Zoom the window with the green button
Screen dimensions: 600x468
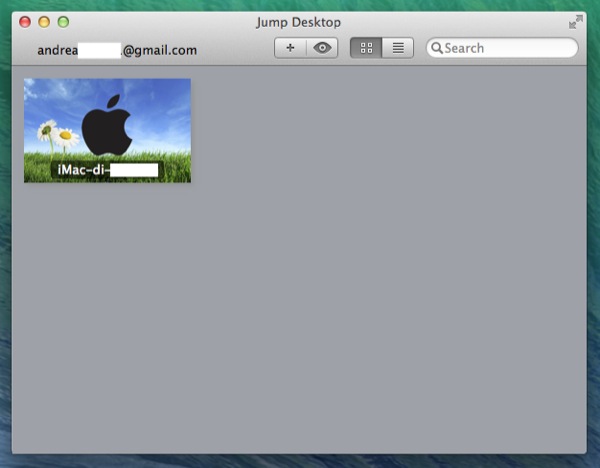pyautogui.click(x=63, y=22)
